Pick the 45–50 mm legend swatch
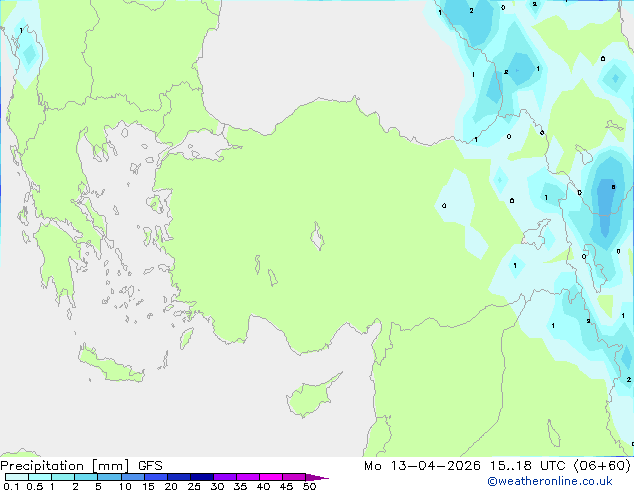This screenshot has width=634, height=490. 294,477
